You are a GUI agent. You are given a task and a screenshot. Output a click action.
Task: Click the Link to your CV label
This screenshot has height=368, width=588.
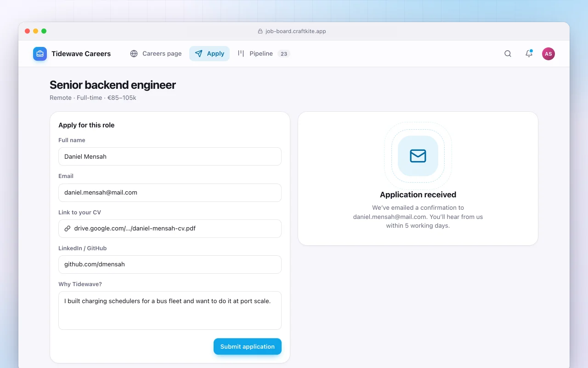pos(79,213)
